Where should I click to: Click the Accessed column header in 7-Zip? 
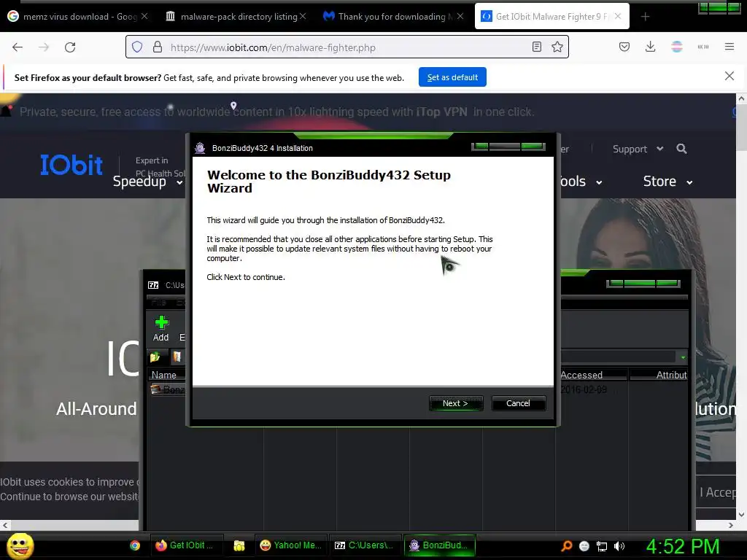point(592,376)
